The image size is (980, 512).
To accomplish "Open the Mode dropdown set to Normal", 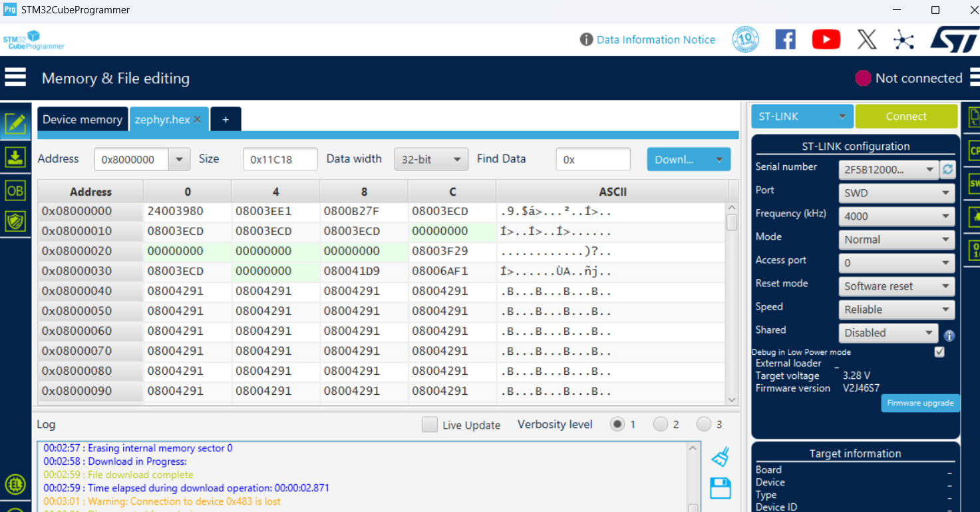I will tap(897, 240).
